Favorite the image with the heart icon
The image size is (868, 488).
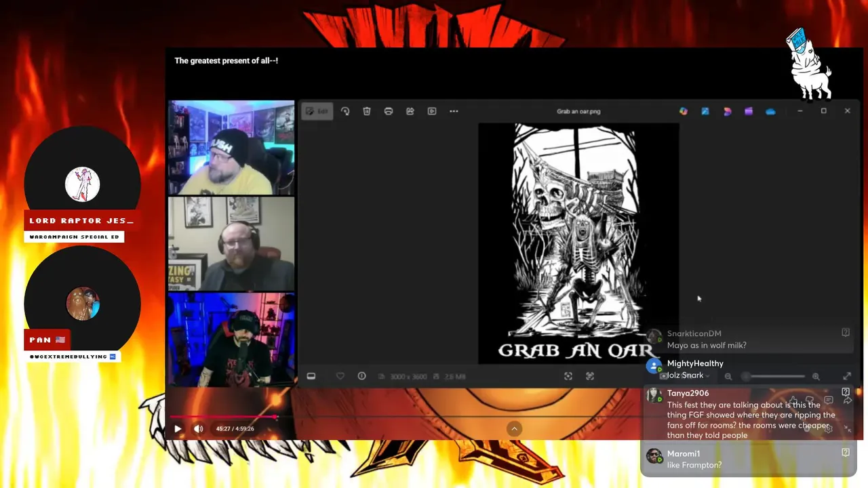340,376
